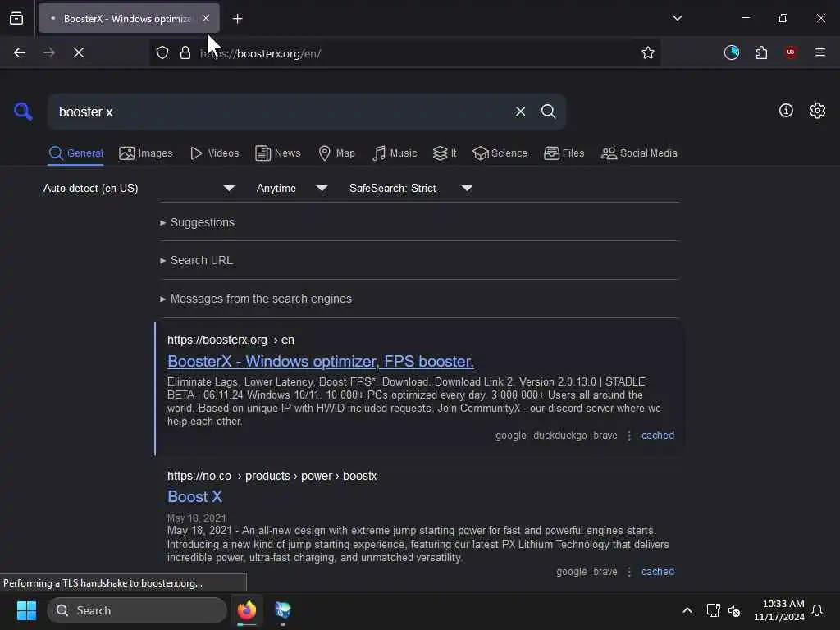Open a new browser tab

pyautogui.click(x=237, y=19)
